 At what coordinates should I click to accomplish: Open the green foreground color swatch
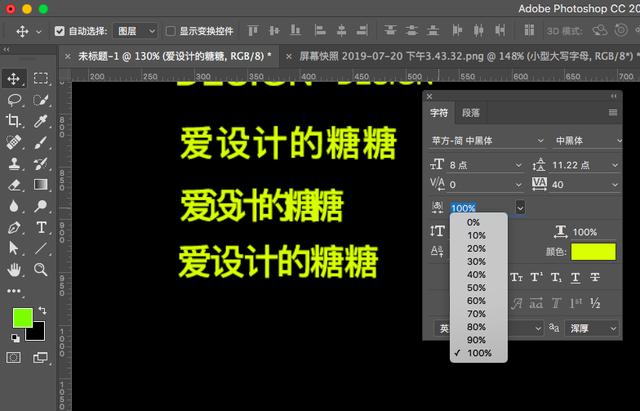[x=22, y=318]
